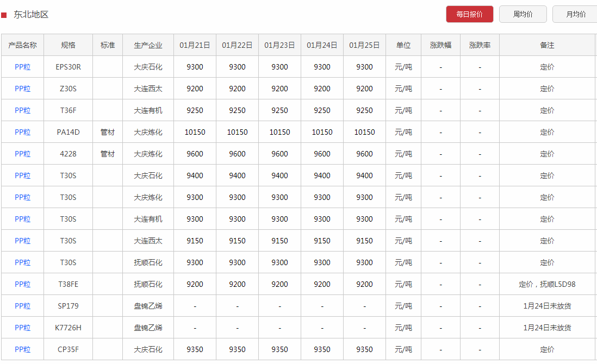Open PP粒 link in K7726H row
Screen dimensions: 597x364
tap(23, 328)
